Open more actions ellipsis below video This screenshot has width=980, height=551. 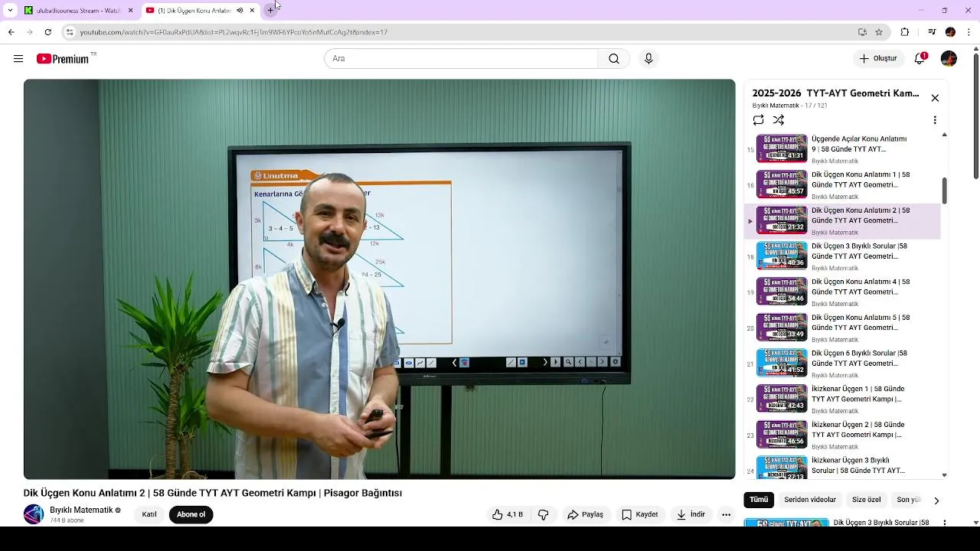[726, 514]
